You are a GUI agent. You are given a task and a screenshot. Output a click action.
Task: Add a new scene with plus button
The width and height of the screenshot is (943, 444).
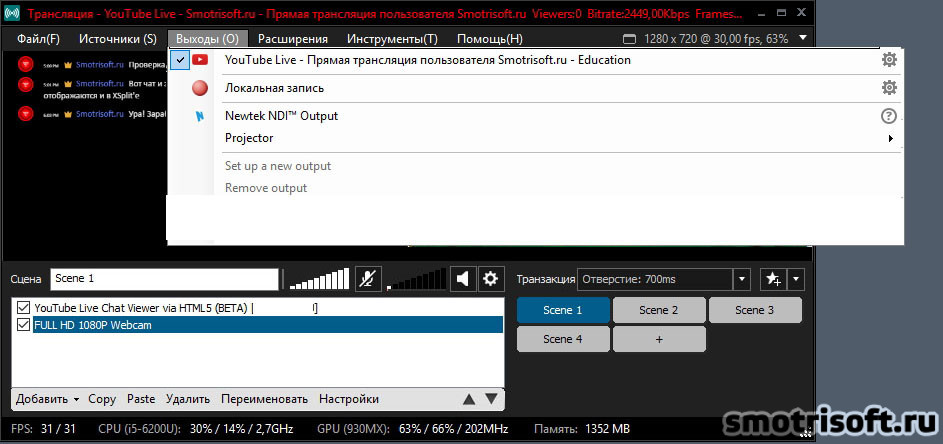[x=659, y=339]
